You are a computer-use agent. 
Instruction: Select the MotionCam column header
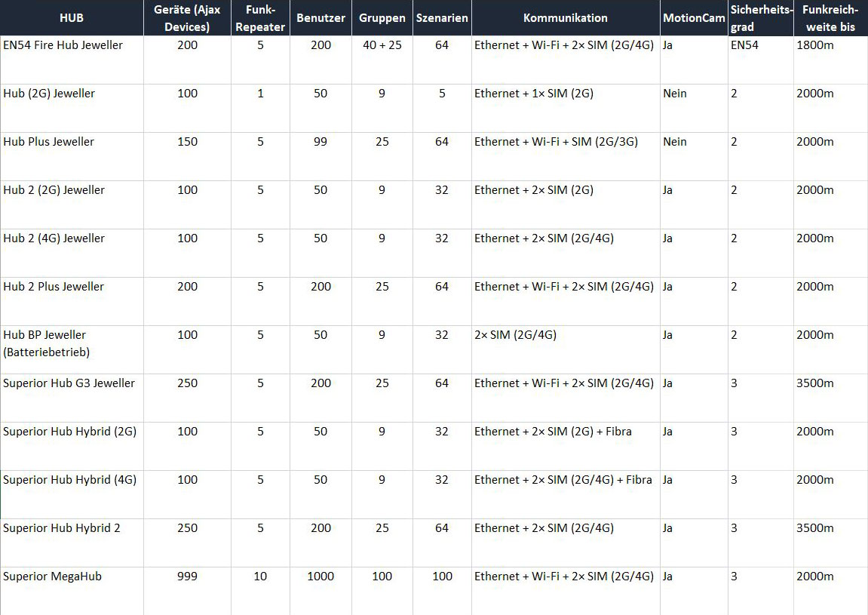pos(693,17)
